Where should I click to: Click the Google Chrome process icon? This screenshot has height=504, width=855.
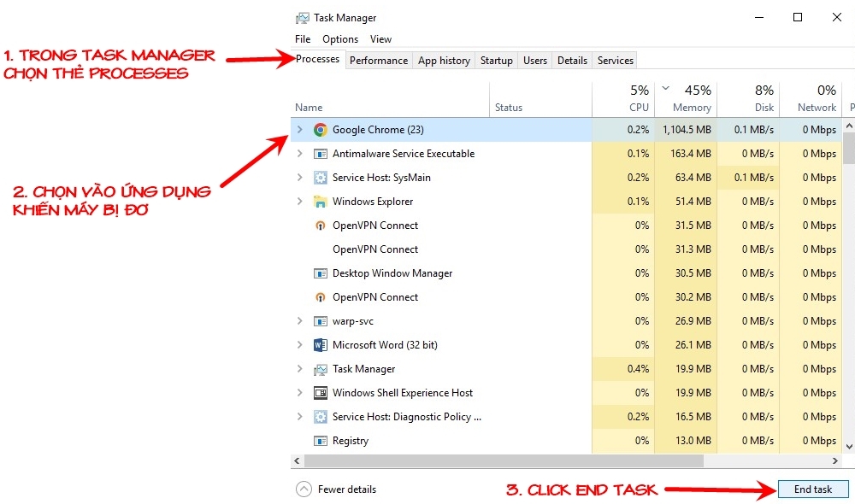(x=321, y=130)
